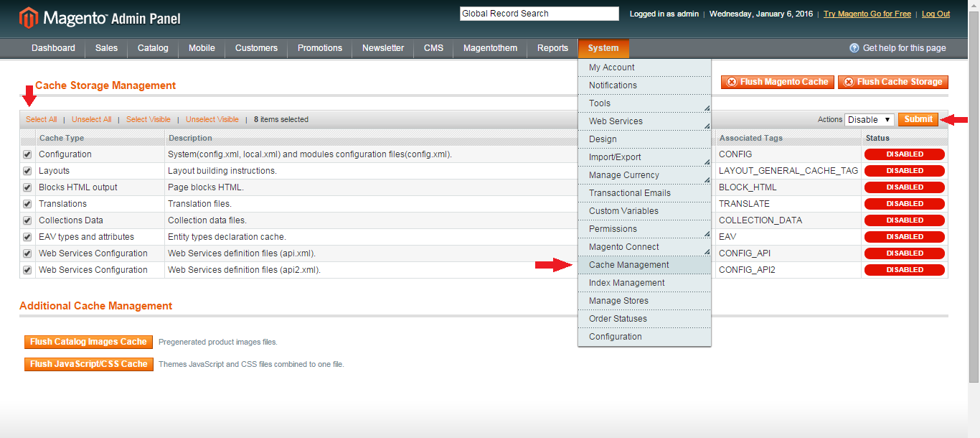Image resolution: width=980 pixels, height=438 pixels.
Task: Open Transactional Emails from System menu
Action: [x=644, y=193]
